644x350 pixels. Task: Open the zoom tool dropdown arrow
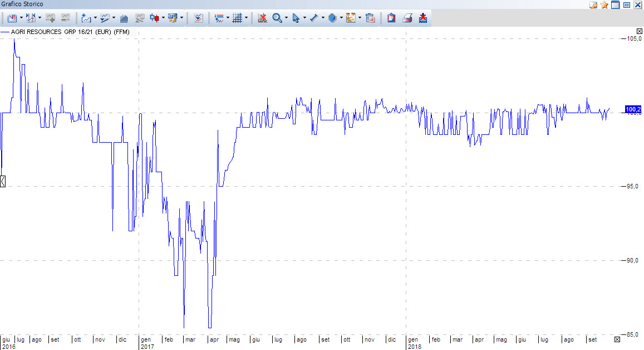[x=286, y=18]
